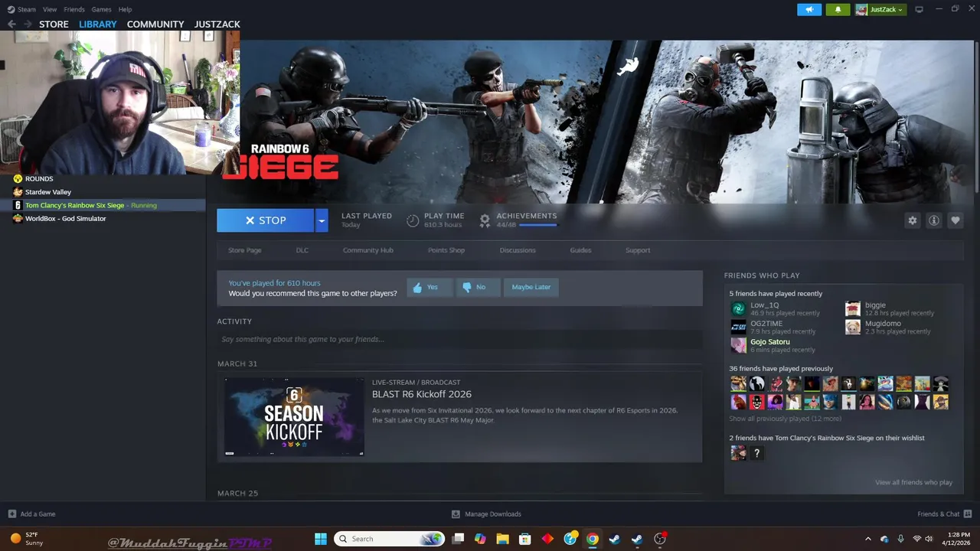Screen dimensions: 980x551
Task: Open the green notifications bell
Action: point(838,9)
